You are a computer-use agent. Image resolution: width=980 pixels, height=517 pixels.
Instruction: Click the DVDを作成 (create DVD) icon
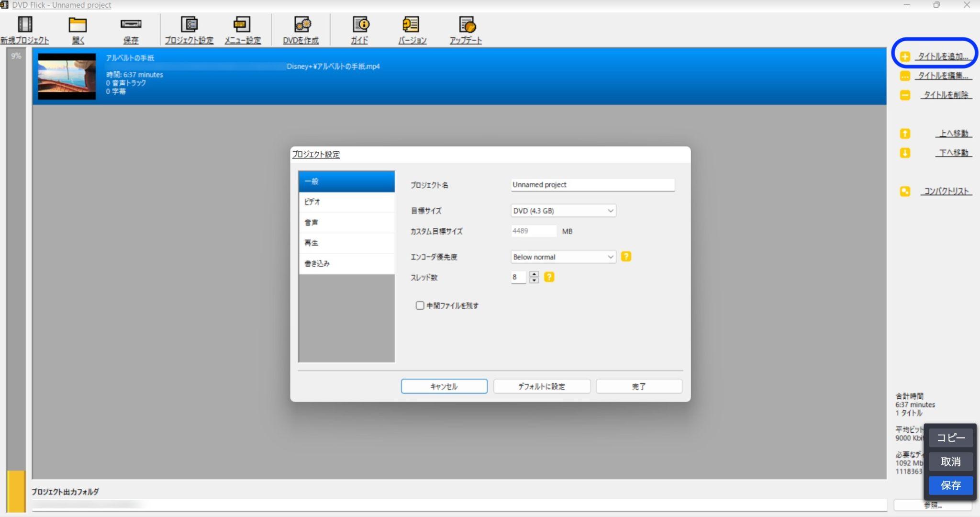point(302,24)
